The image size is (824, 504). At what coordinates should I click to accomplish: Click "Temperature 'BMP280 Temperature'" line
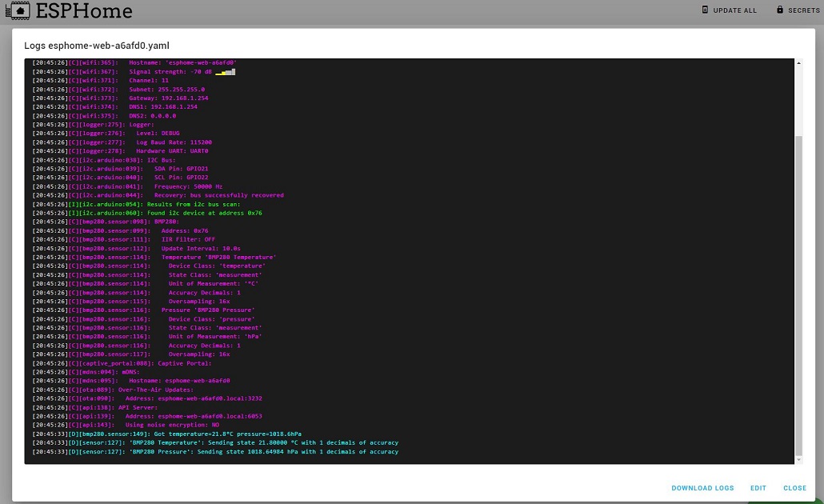click(154, 258)
